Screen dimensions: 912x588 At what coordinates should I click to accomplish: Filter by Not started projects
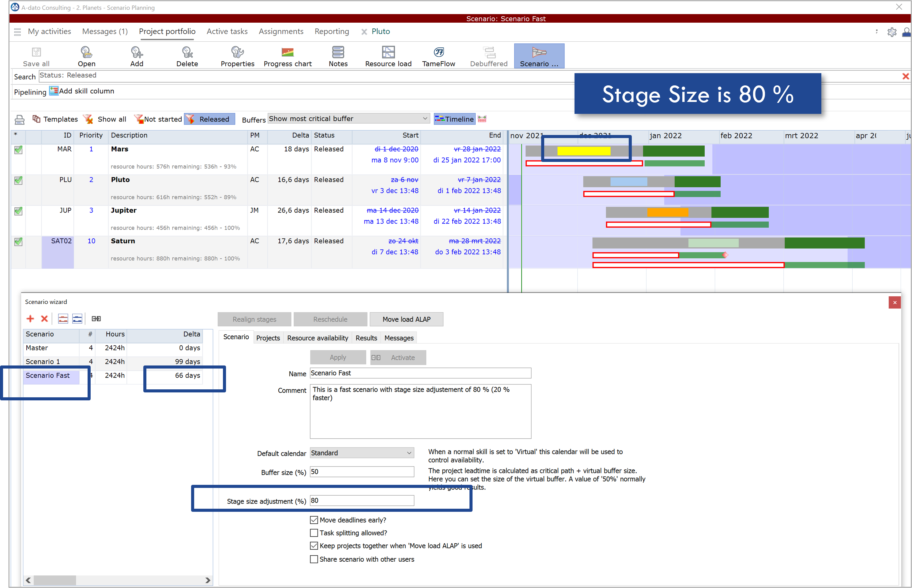(x=158, y=119)
